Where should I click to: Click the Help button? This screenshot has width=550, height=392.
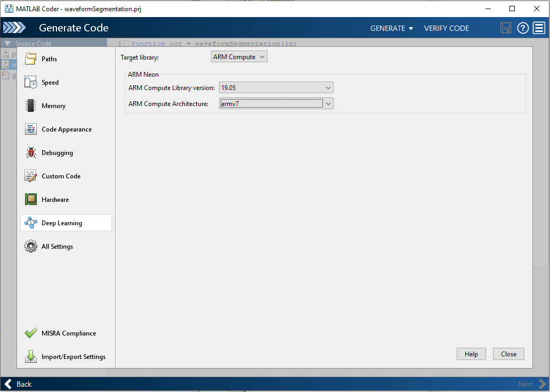tap(471, 354)
